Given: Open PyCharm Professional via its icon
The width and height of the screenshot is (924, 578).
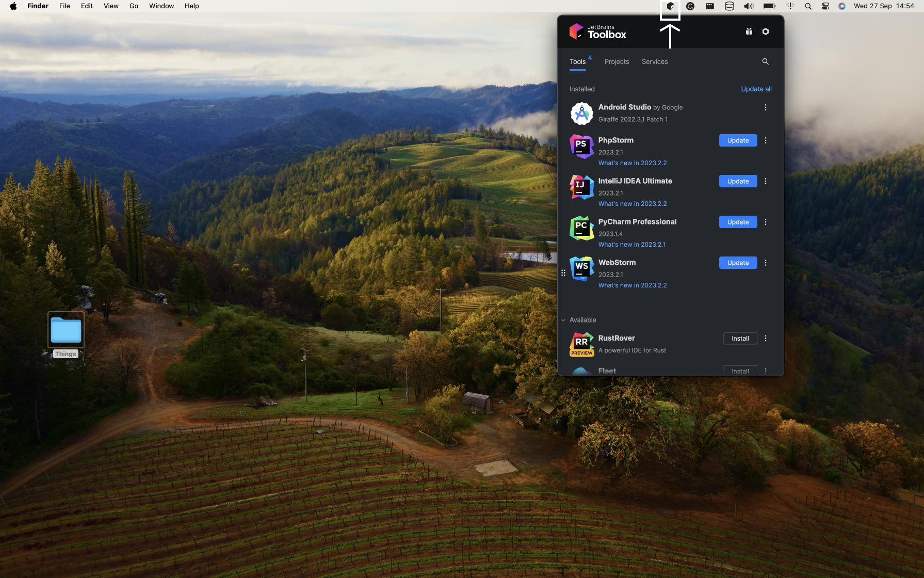Looking at the screenshot, I should [x=581, y=228].
